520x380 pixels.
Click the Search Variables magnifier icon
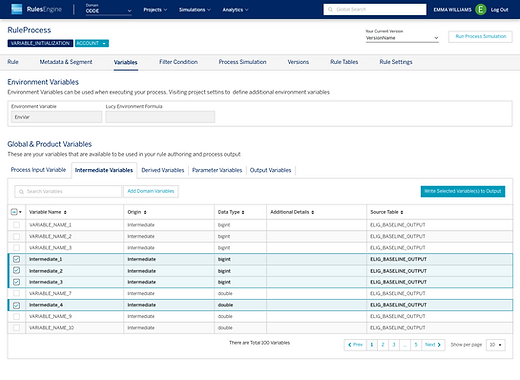point(21,192)
